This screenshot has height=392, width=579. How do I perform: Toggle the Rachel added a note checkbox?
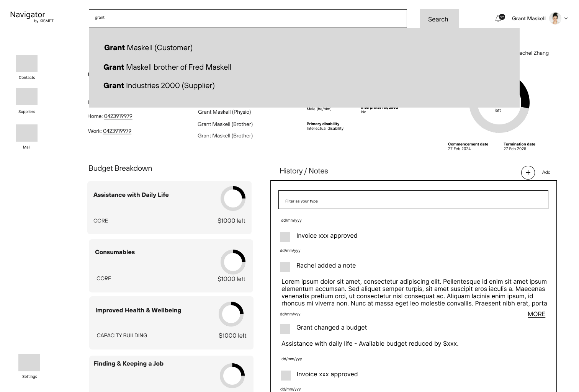pos(285,267)
